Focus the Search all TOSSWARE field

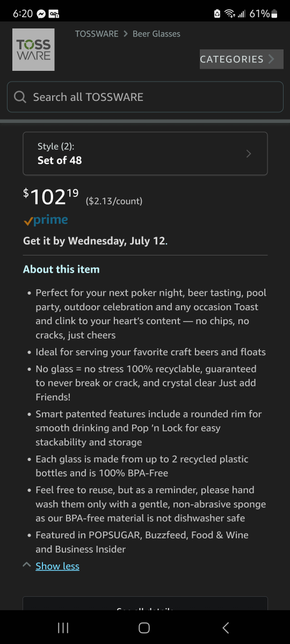pyautogui.click(x=145, y=97)
